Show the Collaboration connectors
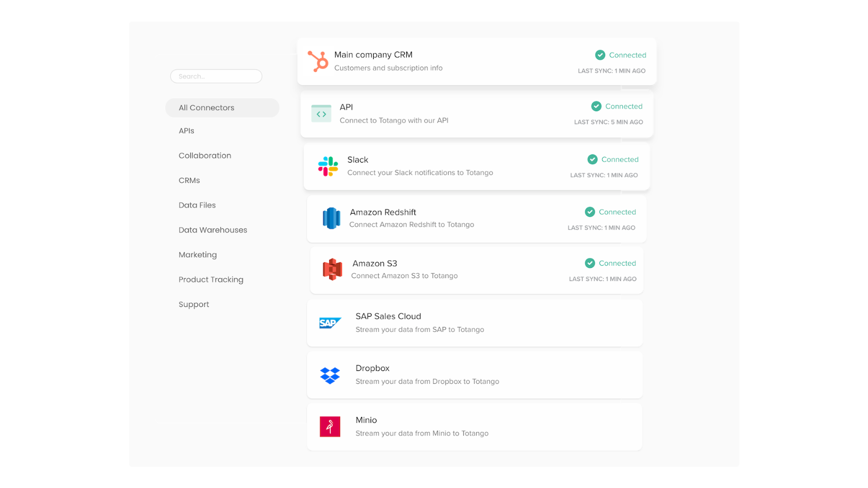 pyautogui.click(x=205, y=156)
